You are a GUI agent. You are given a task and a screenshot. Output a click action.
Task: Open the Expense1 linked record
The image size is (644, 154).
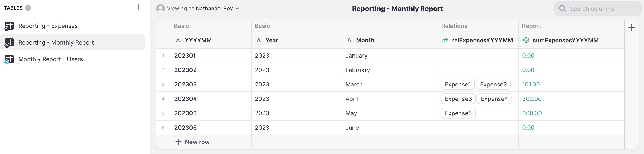457,84
